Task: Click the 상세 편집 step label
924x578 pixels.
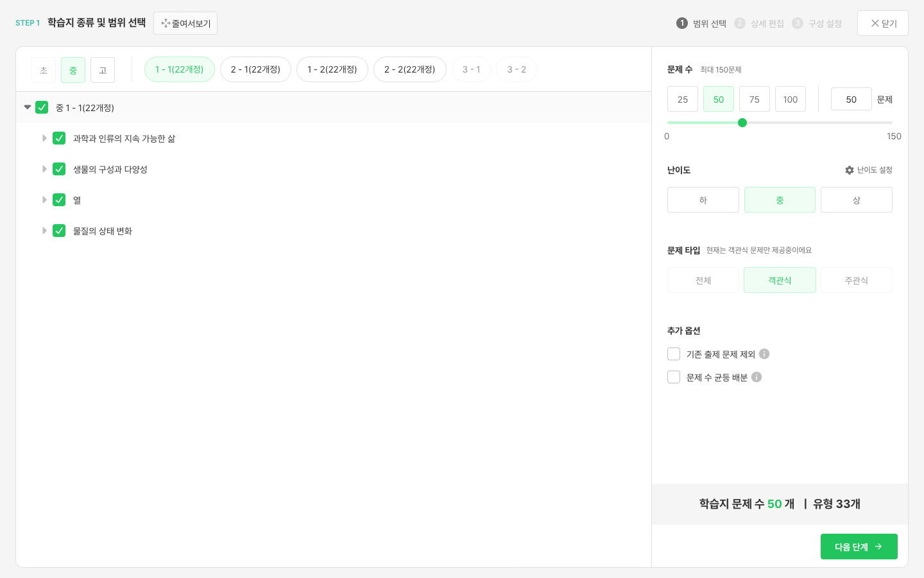Action: pyautogui.click(x=767, y=23)
